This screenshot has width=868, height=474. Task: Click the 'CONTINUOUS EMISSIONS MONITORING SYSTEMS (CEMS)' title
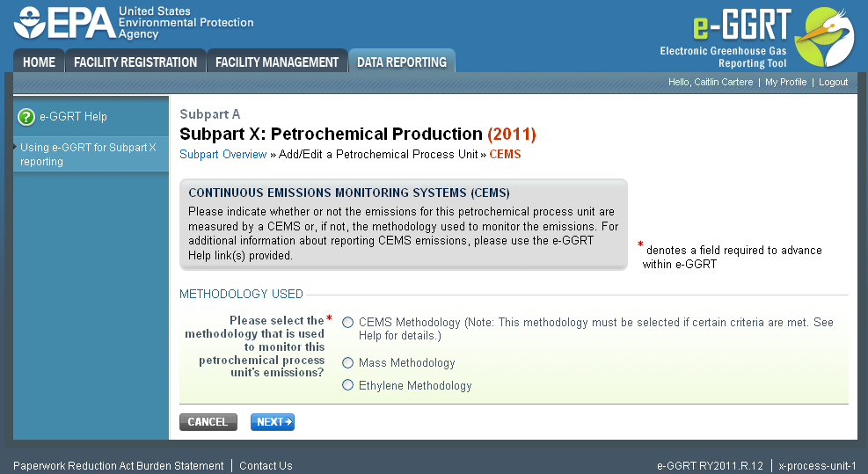click(x=349, y=193)
